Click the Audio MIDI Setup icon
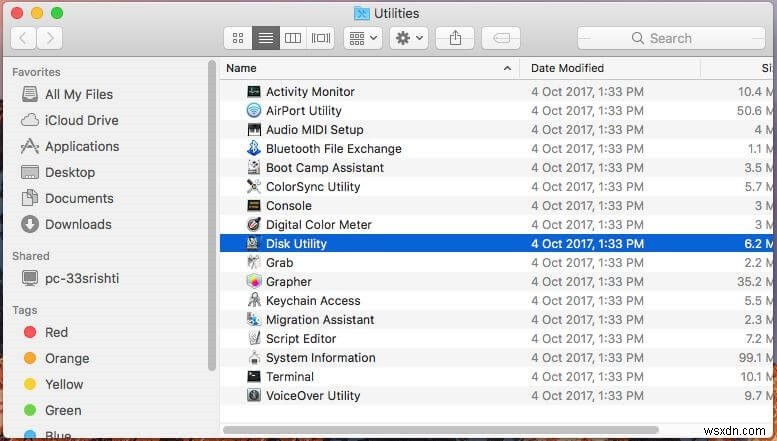This screenshot has height=441, width=777. pos(254,130)
